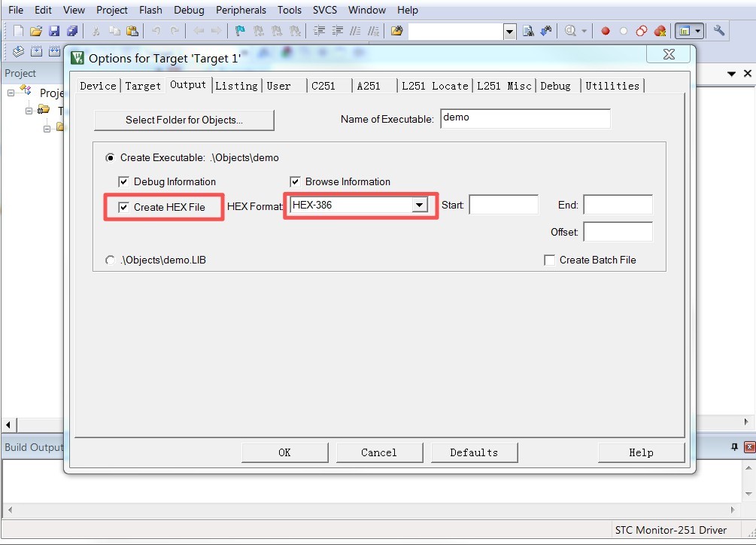The height and width of the screenshot is (545, 756).
Task: Open the Peripherals menu
Action: 241,10
